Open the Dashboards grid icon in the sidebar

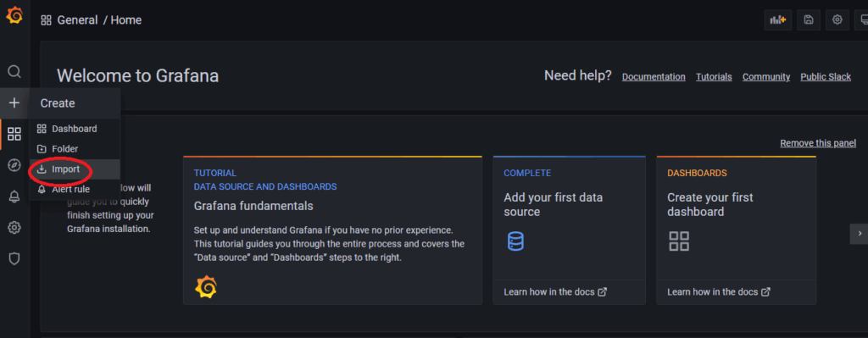14,134
